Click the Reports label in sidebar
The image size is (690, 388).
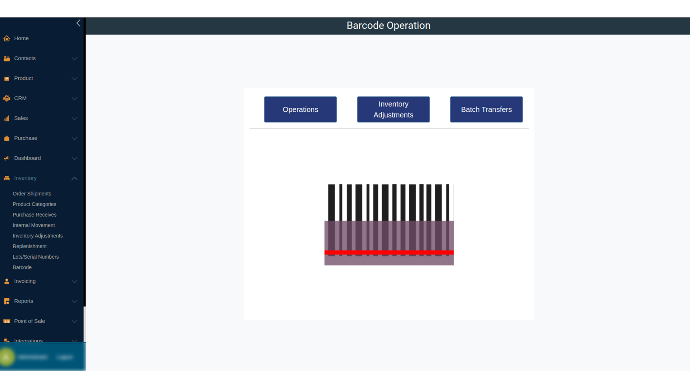click(23, 301)
